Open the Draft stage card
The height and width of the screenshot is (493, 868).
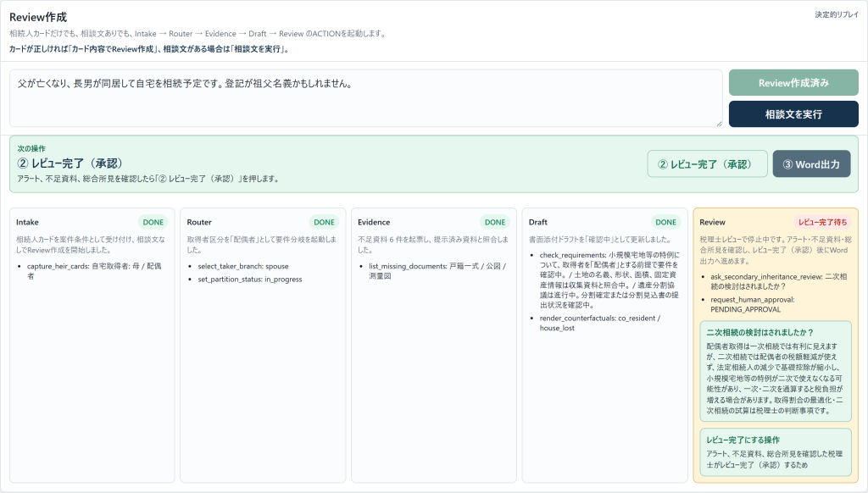[x=604, y=346]
